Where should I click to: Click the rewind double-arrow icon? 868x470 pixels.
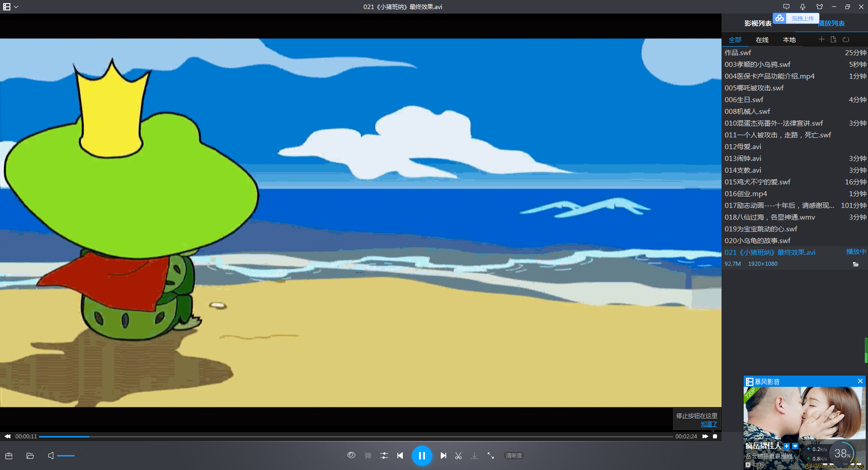(x=8, y=437)
